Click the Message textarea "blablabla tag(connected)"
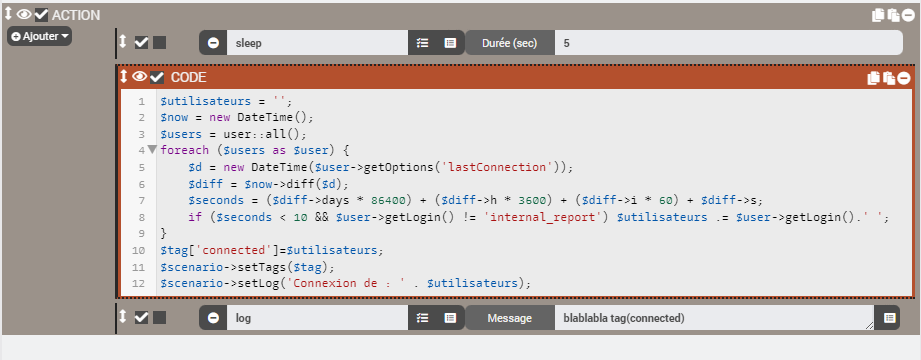Image resolution: width=921 pixels, height=360 pixels. click(x=714, y=318)
